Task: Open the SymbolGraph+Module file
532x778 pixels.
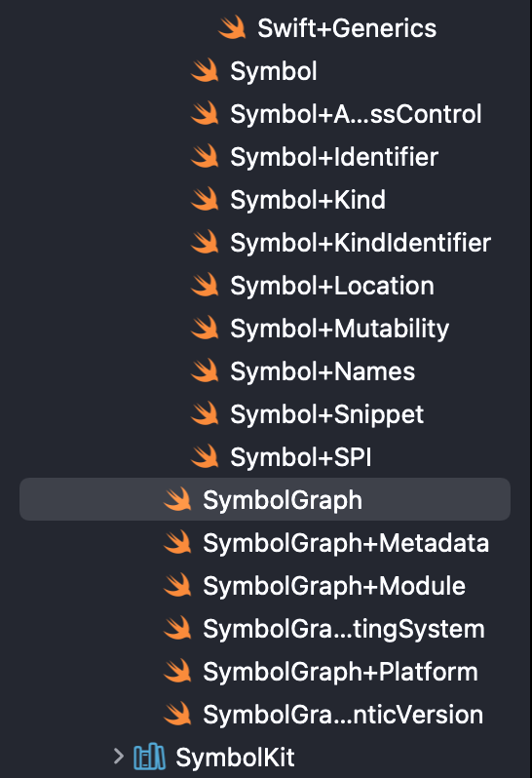Action: pos(334,586)
